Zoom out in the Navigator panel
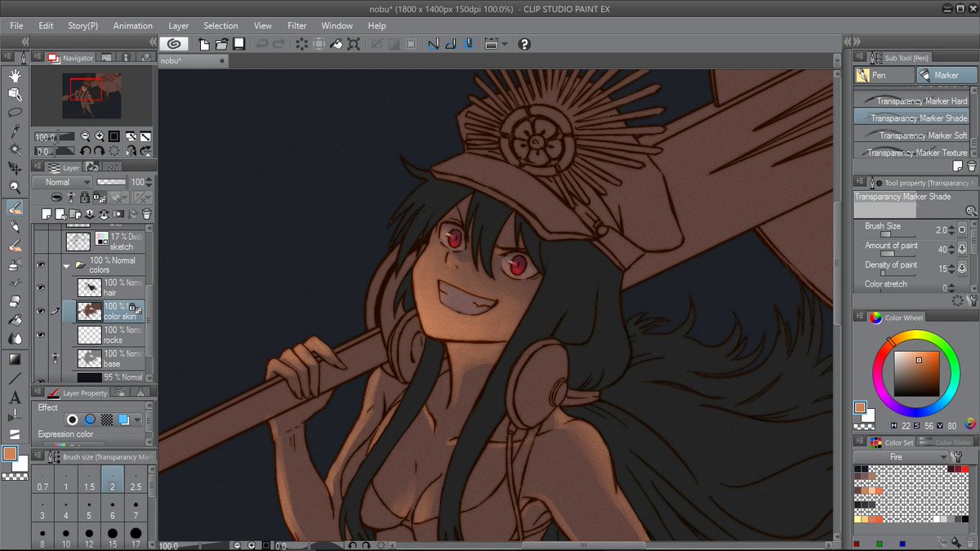The height and width of the screenshot is (551, 980). tap(85, 136)
